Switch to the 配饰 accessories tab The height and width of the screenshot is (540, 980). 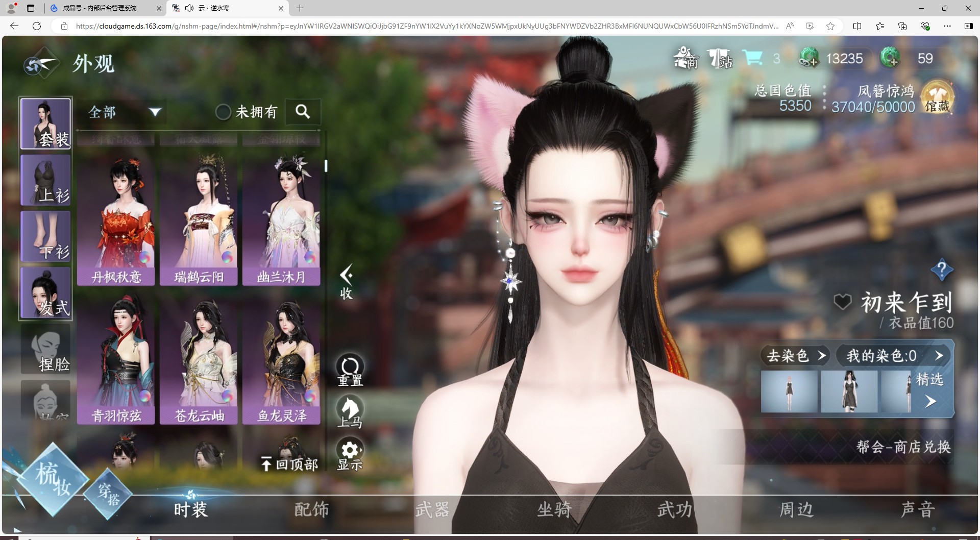pyautogui.click(x=311, y=509)
